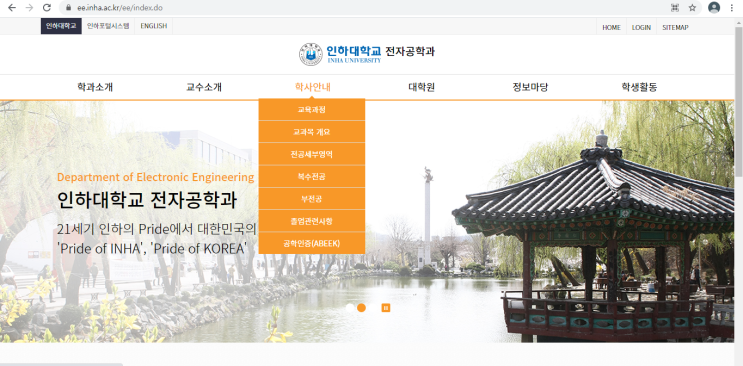Image resolution: width=743 pixels, height=366 pixels.
Task: Open the 대학원 menu
Action: 422,87
